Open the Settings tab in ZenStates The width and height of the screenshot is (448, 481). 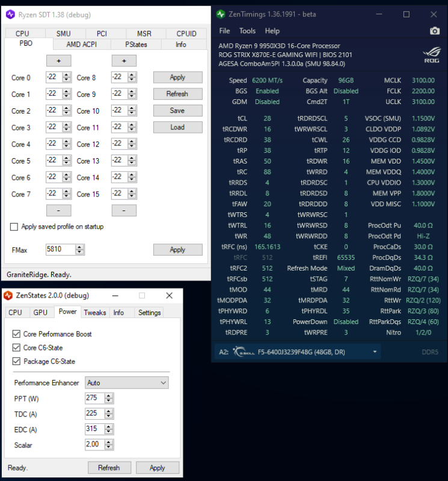coord(150,312)
